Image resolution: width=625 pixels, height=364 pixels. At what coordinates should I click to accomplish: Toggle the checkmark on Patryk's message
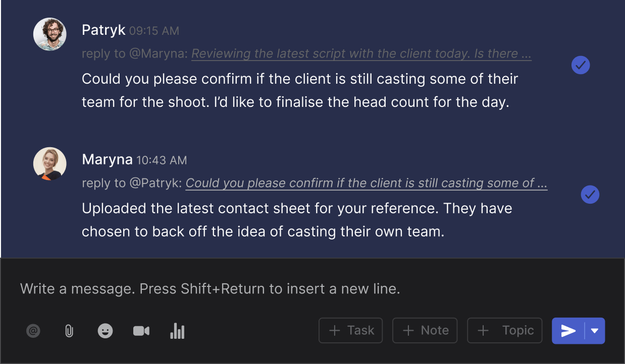click(x=581, y=65)
